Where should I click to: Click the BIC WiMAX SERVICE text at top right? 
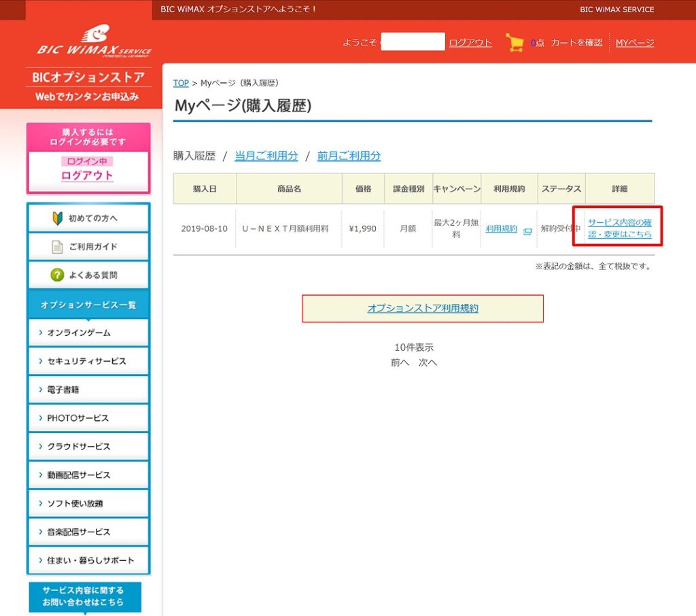[616, 10]
